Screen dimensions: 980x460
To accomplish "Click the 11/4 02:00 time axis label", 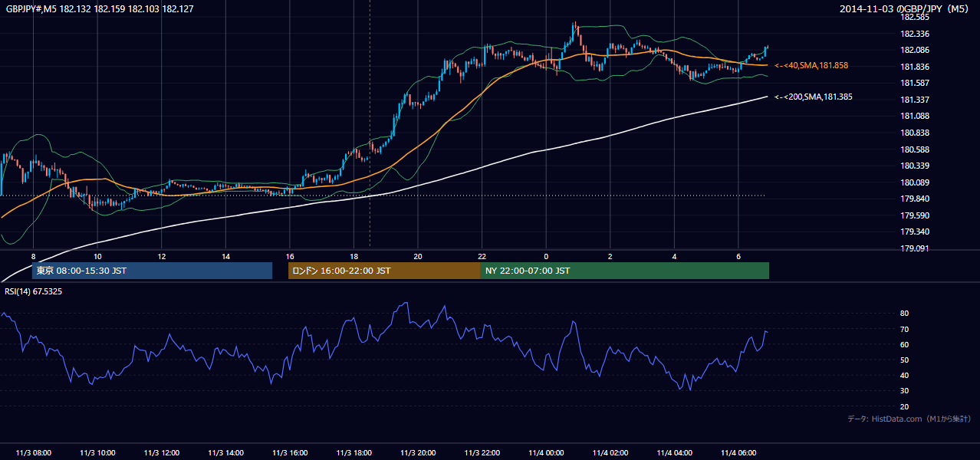I will pos(610,453).
